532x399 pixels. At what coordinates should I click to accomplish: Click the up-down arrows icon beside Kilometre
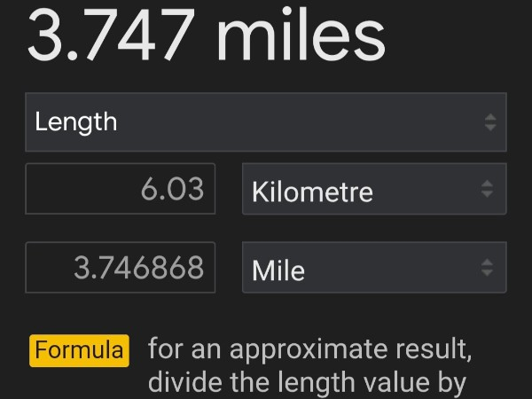coord(487,189)
